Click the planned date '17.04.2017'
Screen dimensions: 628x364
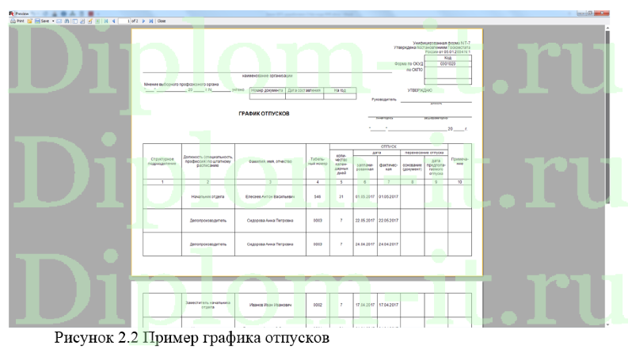[365, 305]
